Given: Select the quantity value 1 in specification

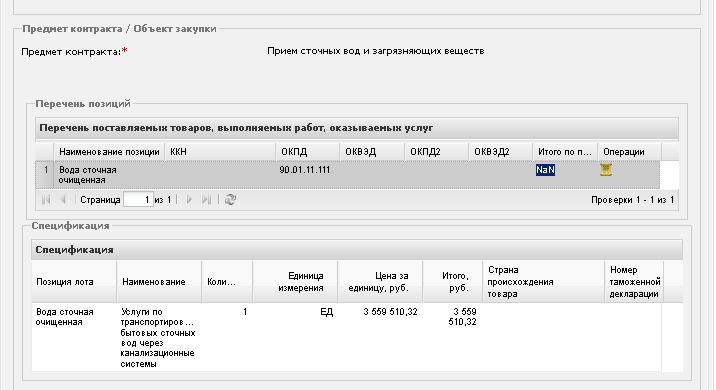Looking at the screenshot, I should click(245, 312).
